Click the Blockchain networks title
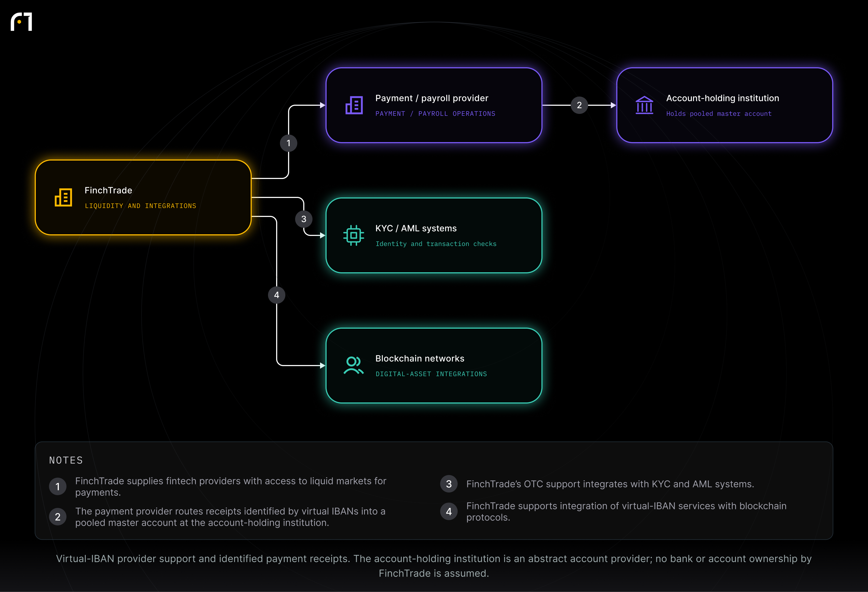The image size is (868, 592). 420,359
